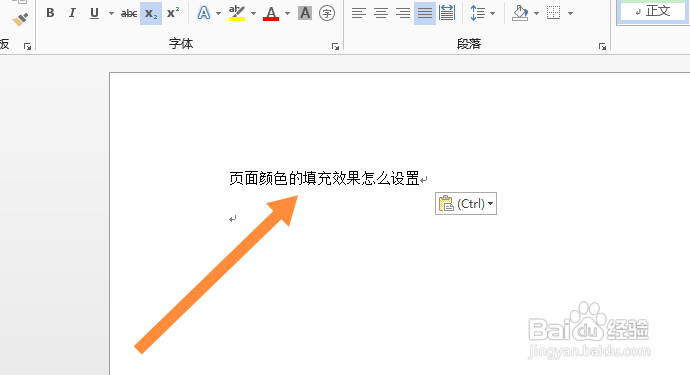690x375 pixels.
Task: Open the Paste Options (Ctrl) button
Action: point(466,204)
